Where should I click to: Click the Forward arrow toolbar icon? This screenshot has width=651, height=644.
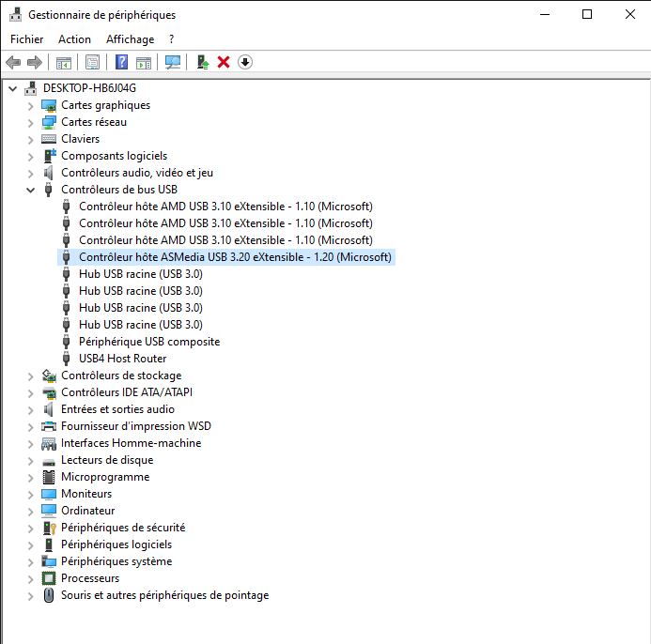(35, 63)
